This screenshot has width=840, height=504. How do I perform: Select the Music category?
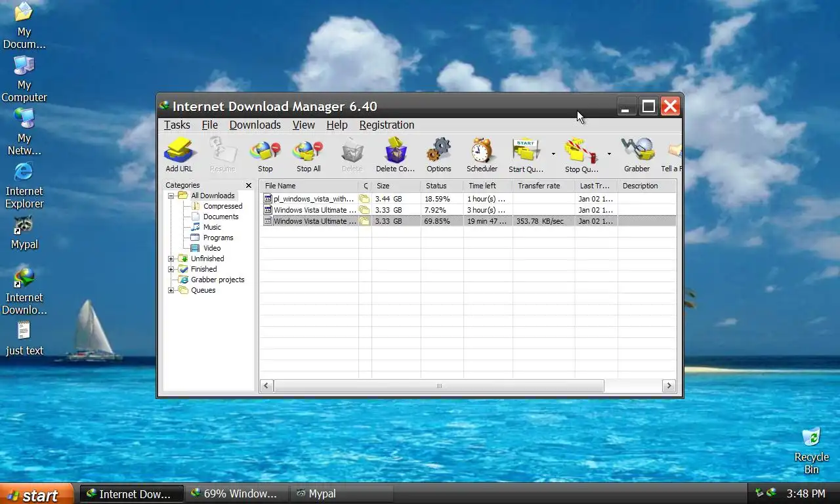[x=212, y=227]
